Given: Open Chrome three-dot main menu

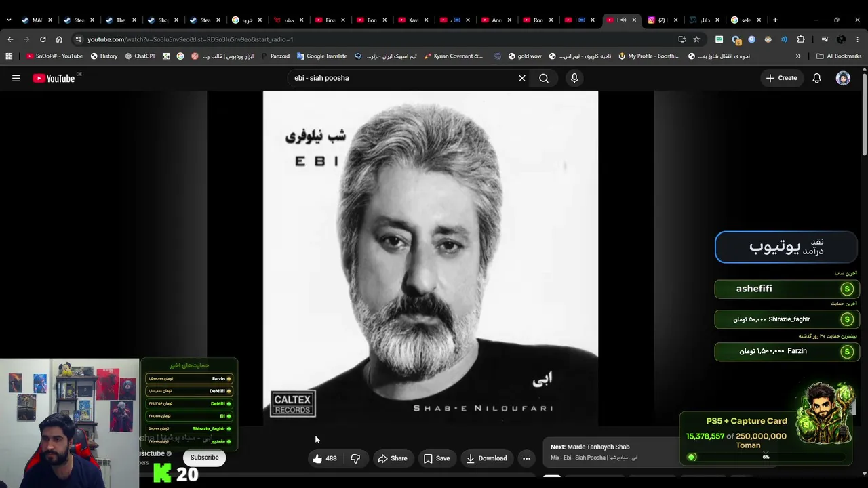Looking at the screenshot, I should pos(858,39).
